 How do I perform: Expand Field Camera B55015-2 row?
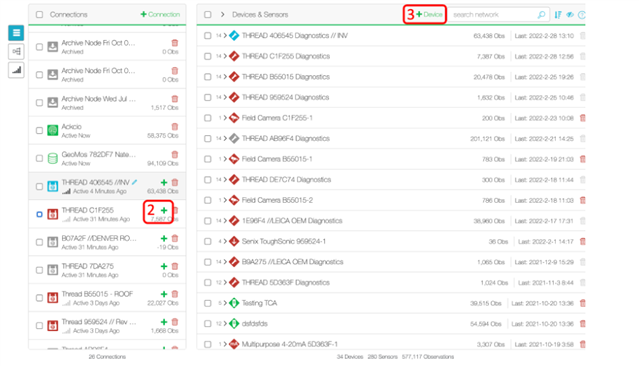[225, 200]
